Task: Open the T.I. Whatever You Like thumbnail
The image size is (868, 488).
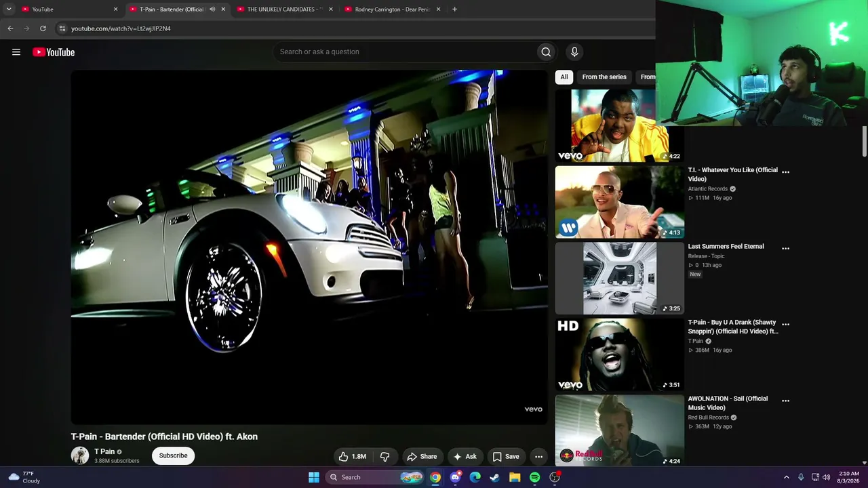Action: click(620, 202)
